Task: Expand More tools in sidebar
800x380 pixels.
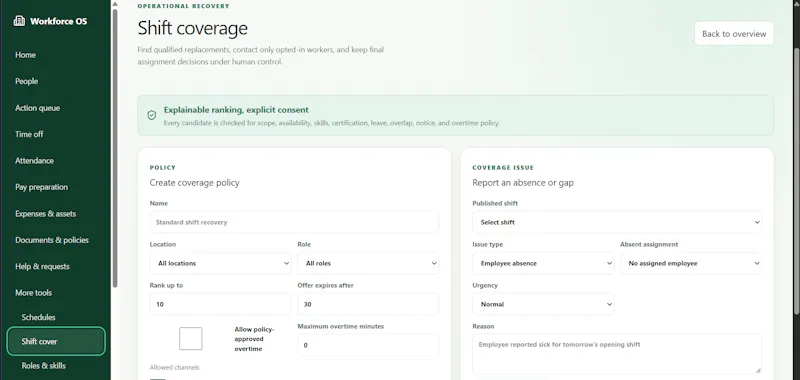Action: click(34, 293)
